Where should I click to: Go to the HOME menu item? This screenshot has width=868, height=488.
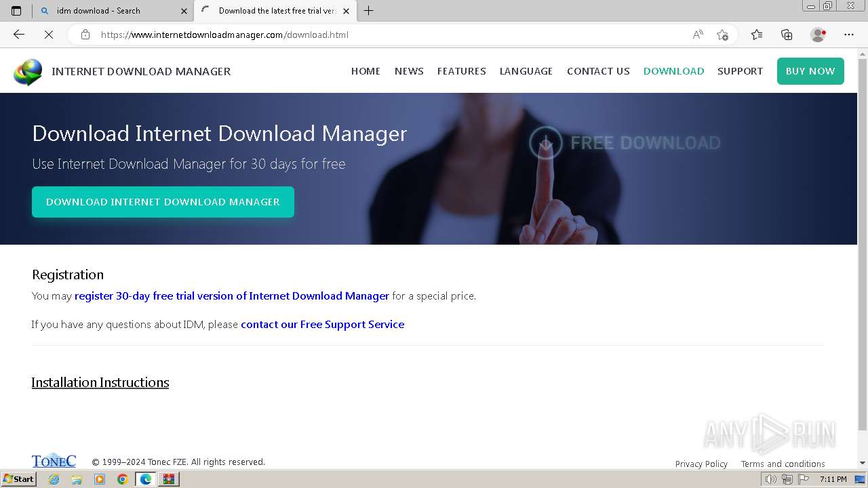pos(366,71)
